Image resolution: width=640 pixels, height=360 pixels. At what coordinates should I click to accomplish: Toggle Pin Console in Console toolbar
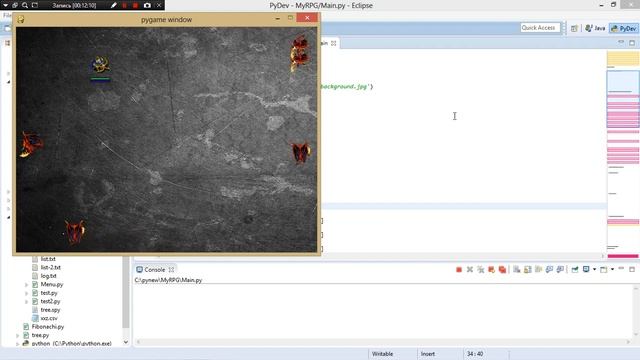(x=575, y=269)
